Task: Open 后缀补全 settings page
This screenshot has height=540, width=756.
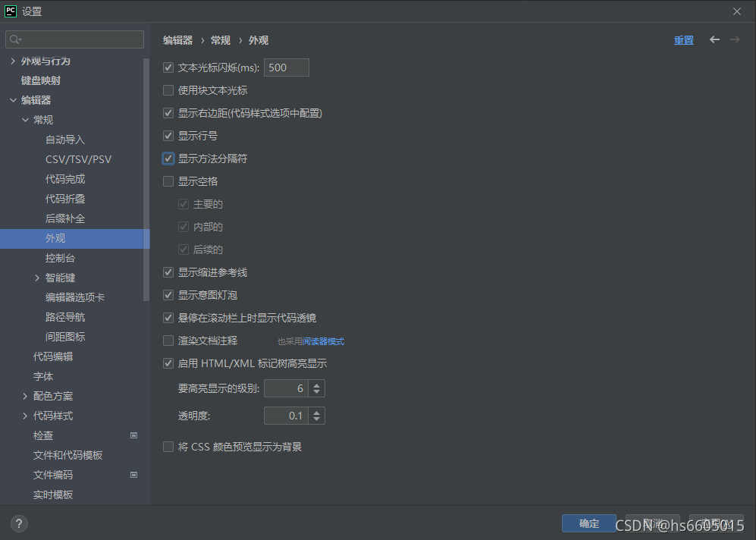Action: (x=65, y=219)
